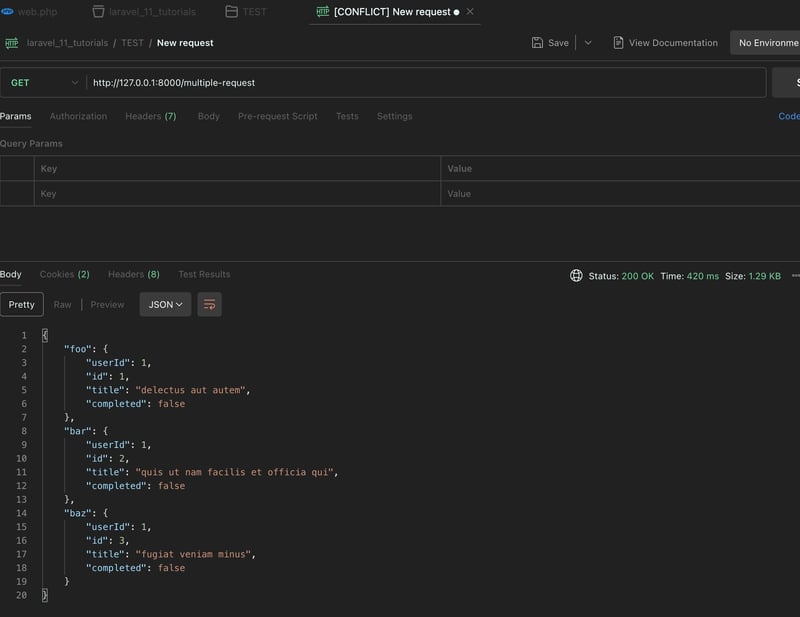800x617 pixels.
Task: Open the JSON response format dropdown
Action: [164, 304]
